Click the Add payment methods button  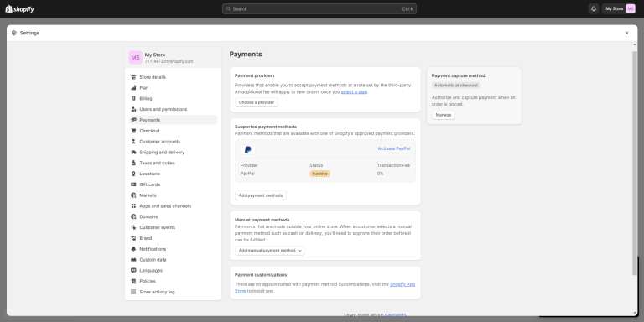point(261,195)
